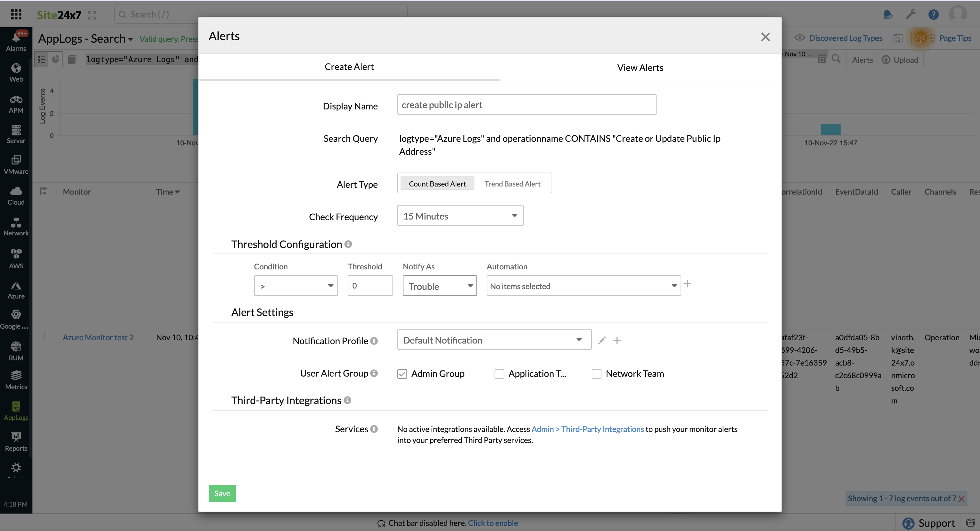
Task: Open the help question mark icon
Action: click(933, 15)
